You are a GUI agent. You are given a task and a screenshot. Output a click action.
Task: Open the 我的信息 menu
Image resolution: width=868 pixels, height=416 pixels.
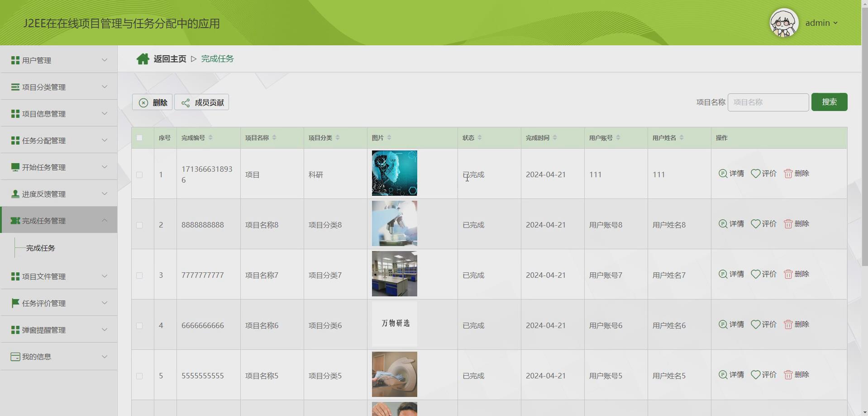pos(59,357)
